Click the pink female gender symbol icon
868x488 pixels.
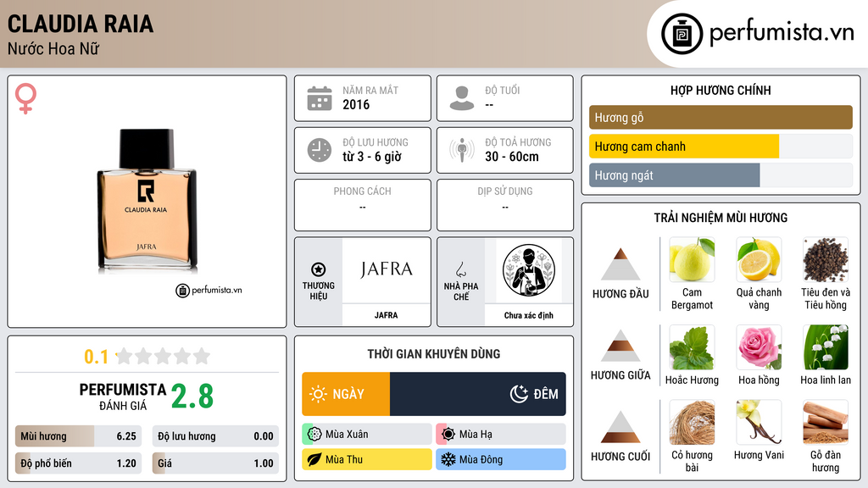[25, 98]
